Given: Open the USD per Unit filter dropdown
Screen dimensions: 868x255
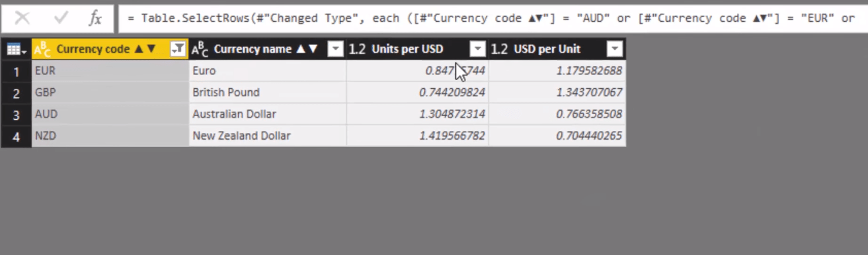Looking at the screenshot, I should click(x=615, y=49).
